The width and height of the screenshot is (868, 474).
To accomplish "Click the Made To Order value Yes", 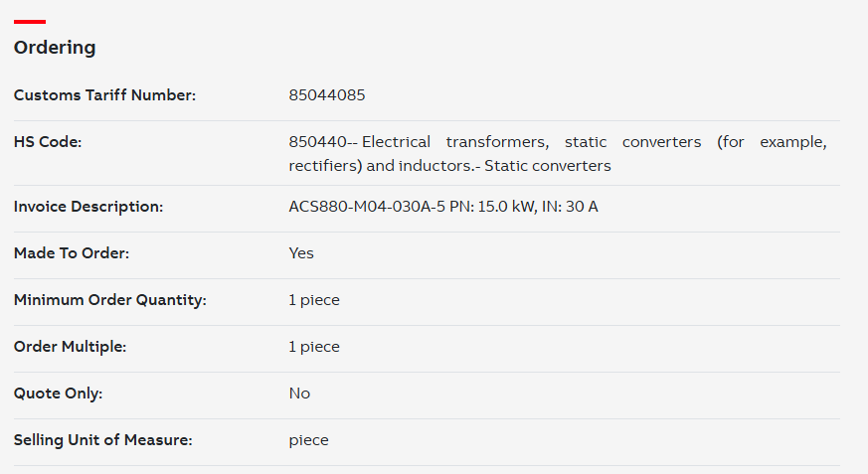I will 301,253.
